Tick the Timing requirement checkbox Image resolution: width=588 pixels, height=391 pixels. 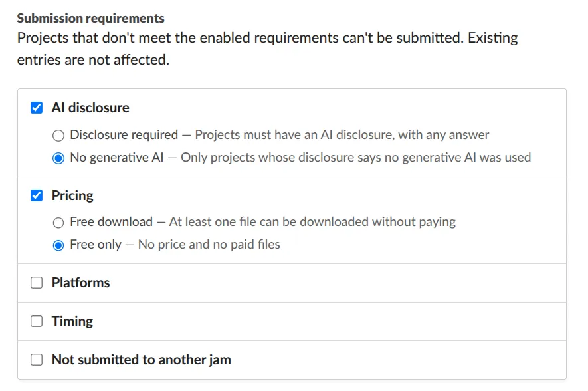pos(37,321)
